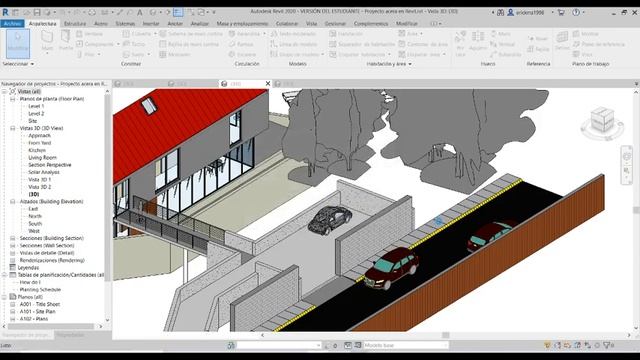Image resolution: width=640 pixels, height=360 pixels.
Task: Select the Techo ceiling tool
Action: click(x=134, y=44)
